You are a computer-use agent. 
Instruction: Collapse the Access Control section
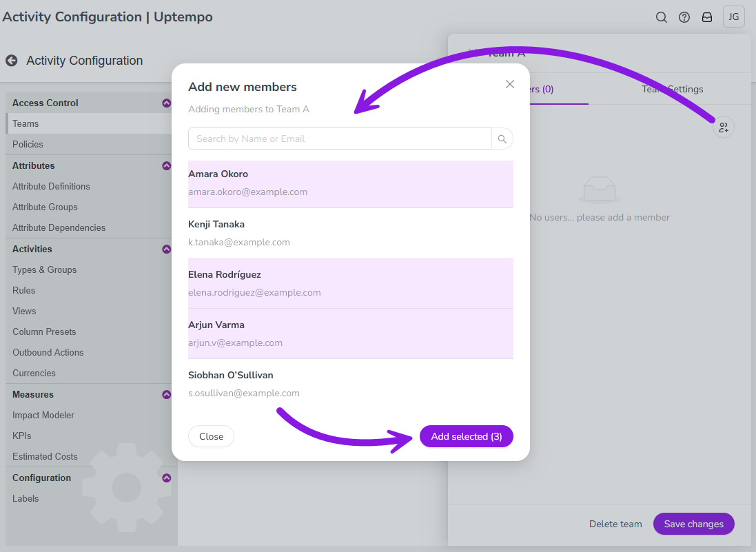click(x=166, y=103)
